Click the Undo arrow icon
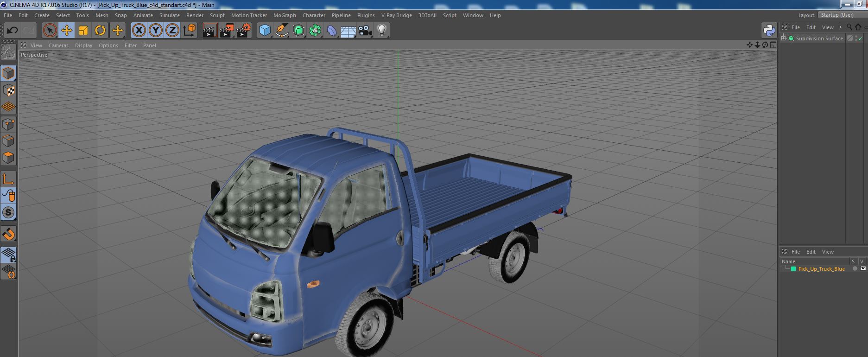The image size is (868, 357). (12, 31)
